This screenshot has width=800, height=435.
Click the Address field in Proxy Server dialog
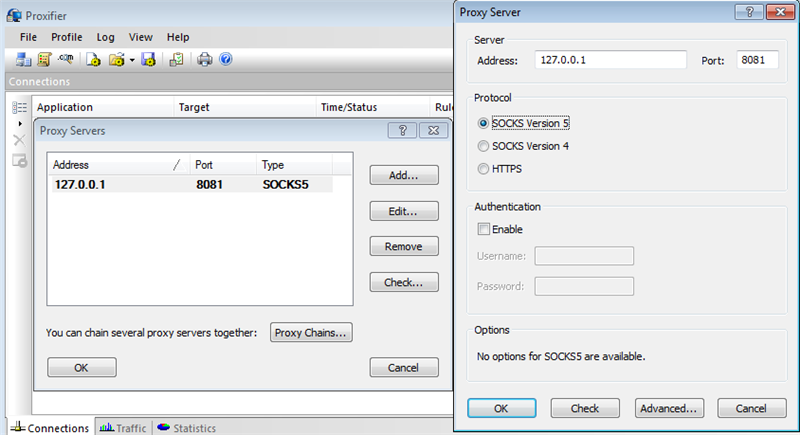click(x=610, y=60)
